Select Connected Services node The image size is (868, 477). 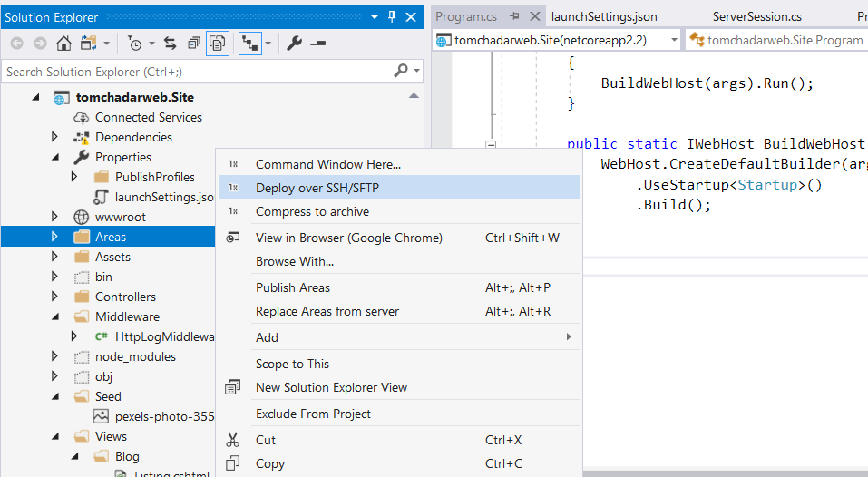click(x=148, y=117)
